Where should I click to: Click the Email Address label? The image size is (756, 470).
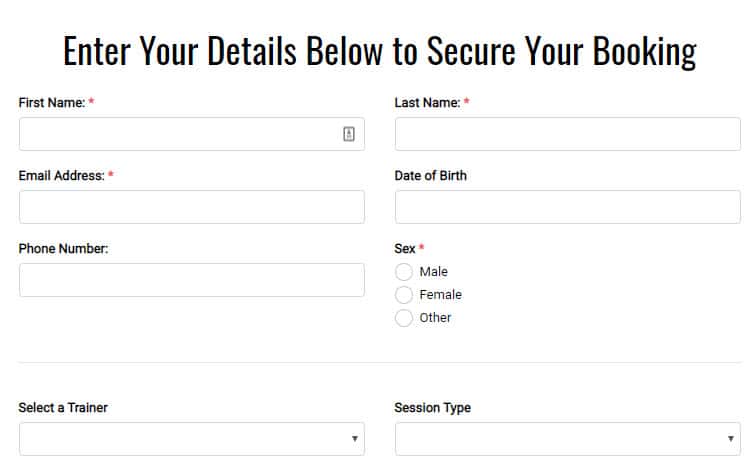click(61, 175)
